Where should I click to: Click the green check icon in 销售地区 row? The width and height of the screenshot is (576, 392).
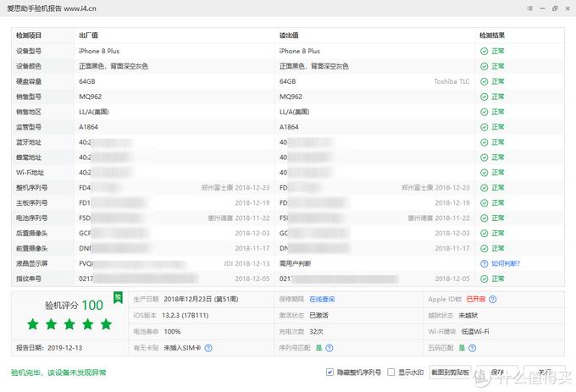click(x=485, y=112)
